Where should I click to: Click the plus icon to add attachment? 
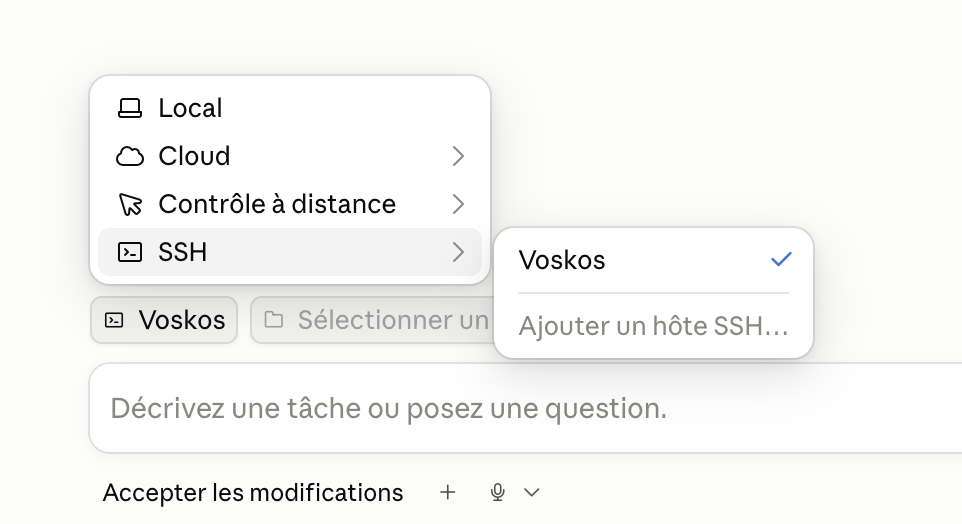[448, 492]
